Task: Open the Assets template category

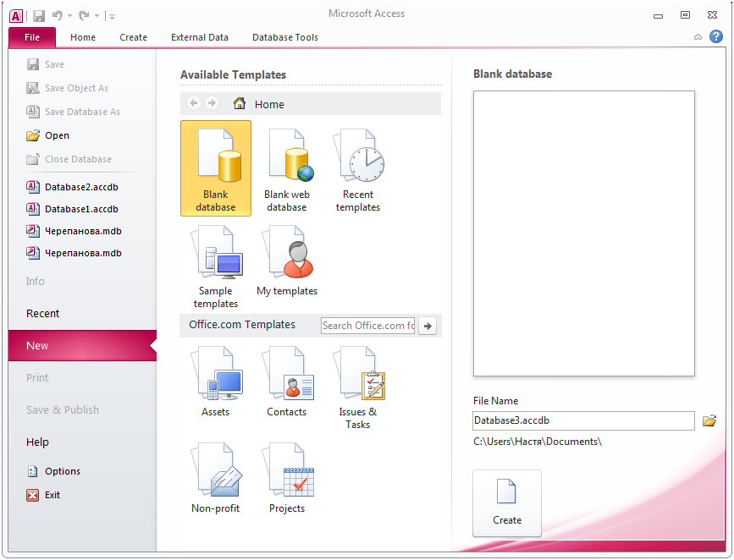Action: point(216,382)
